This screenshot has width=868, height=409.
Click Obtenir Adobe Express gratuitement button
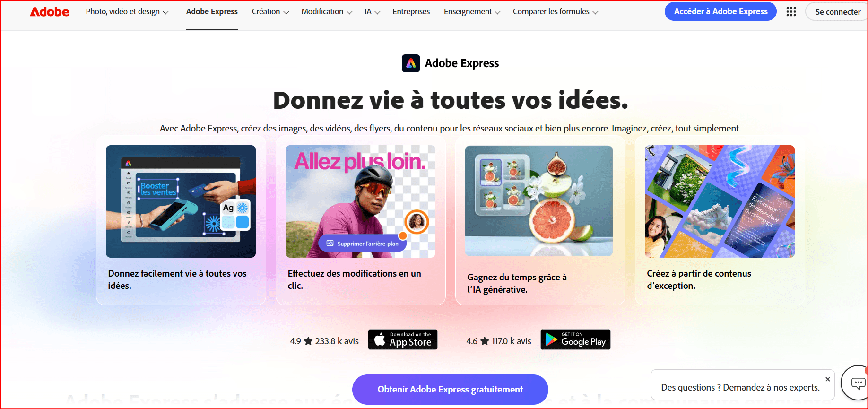click(450, 389)
